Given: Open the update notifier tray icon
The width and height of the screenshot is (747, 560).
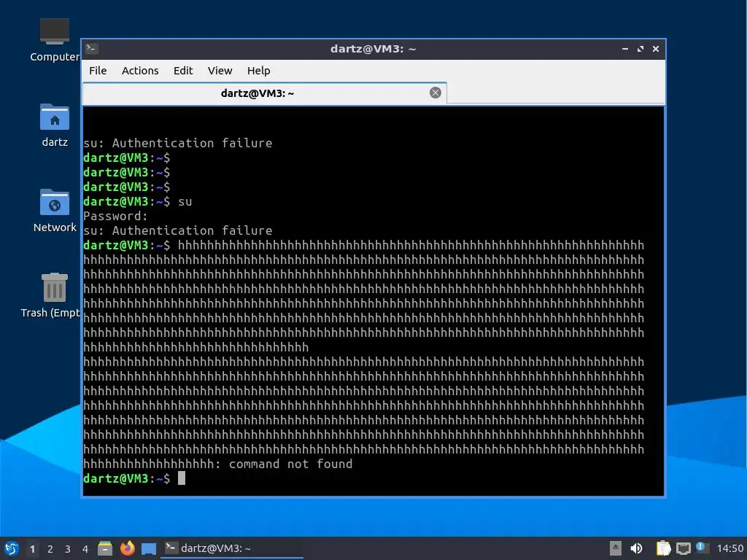Looking at the screenshot, I should tap(703, 548).
